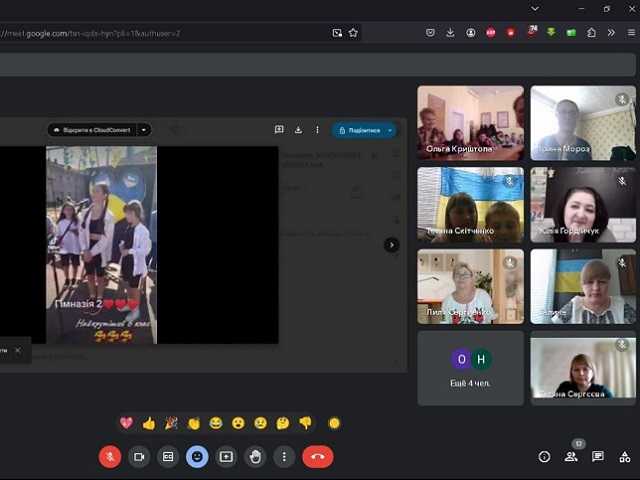Screen dimensions: 640x480
Task: Expand the dropdown next to CloudConvert button
Action: [x=145, y=130]
